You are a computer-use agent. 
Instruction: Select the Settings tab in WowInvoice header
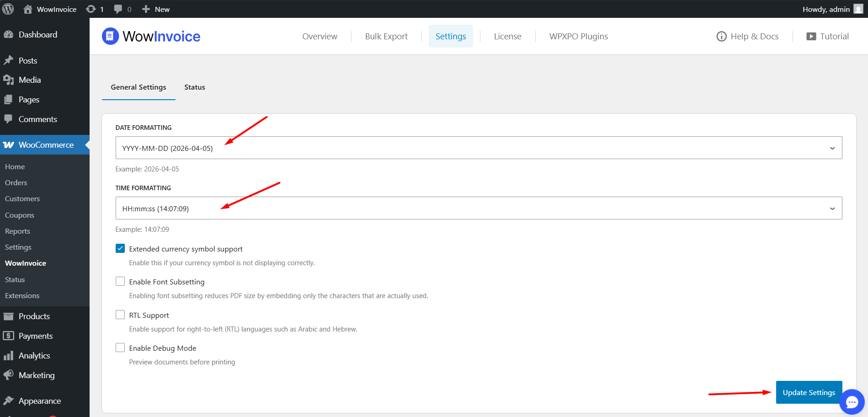click(x=451, y=37)
